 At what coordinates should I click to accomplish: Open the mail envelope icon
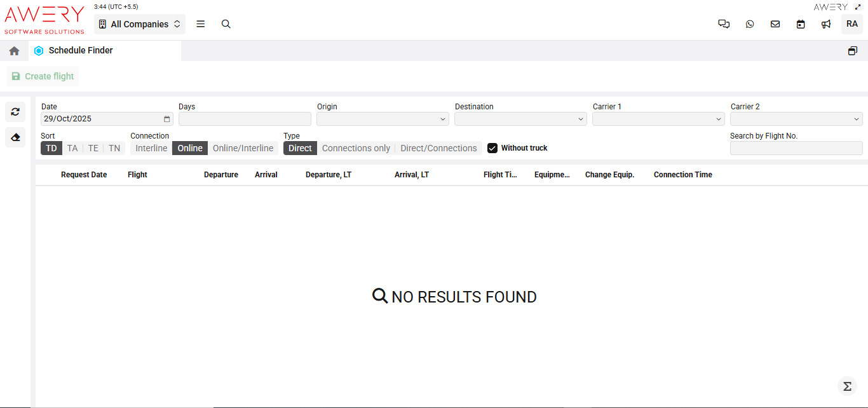pyautogui.click(x=775, y=24)
